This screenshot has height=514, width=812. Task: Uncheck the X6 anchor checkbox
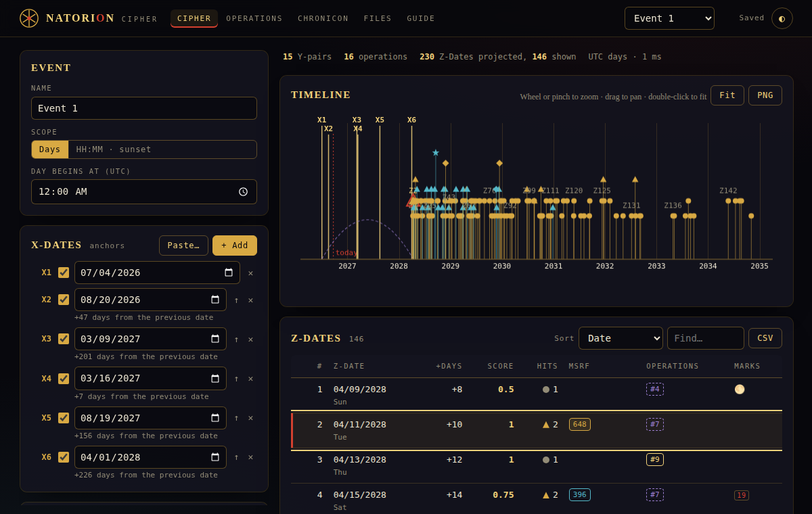(64, 457)
